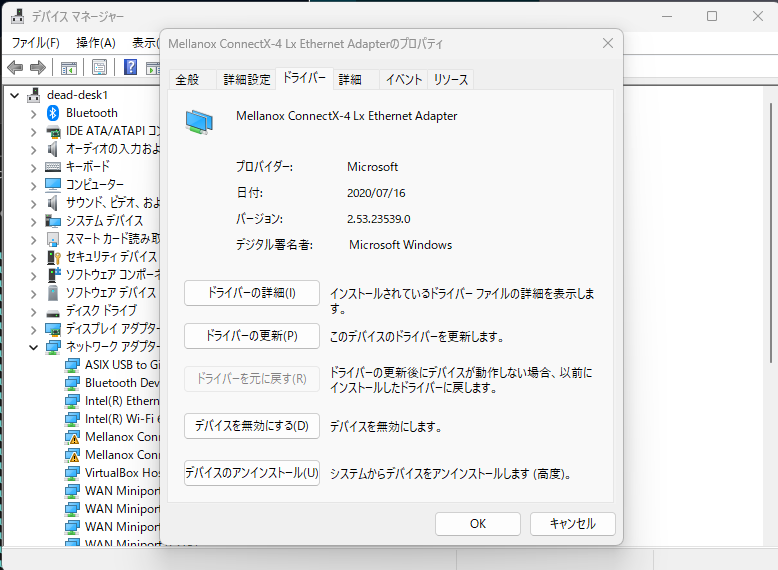The height and width of the screenshot is (570, 778).
Task: Click the show/hide console tree toolbar icon
Action: tap(68, 67)
